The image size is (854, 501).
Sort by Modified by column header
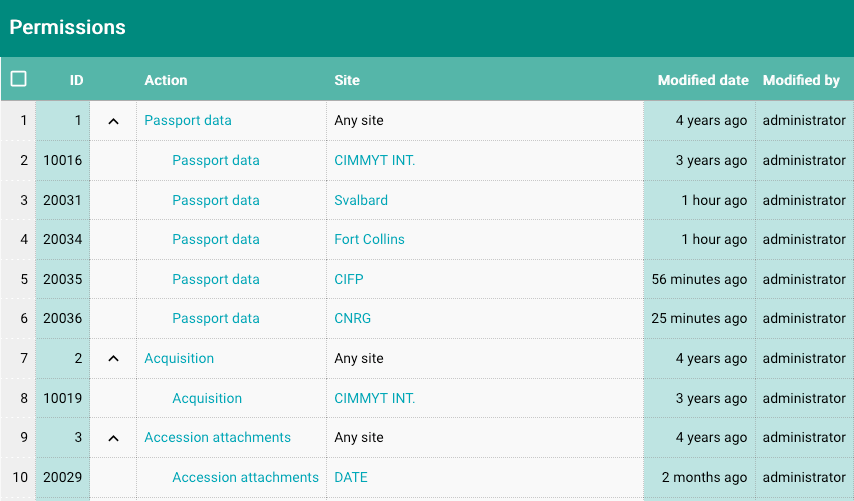(801, 80)
